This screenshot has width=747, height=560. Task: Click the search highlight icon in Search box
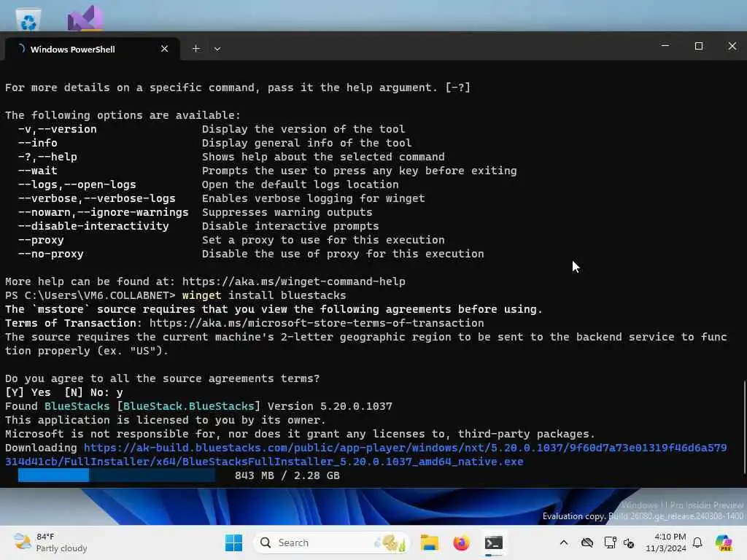point(390,542)
